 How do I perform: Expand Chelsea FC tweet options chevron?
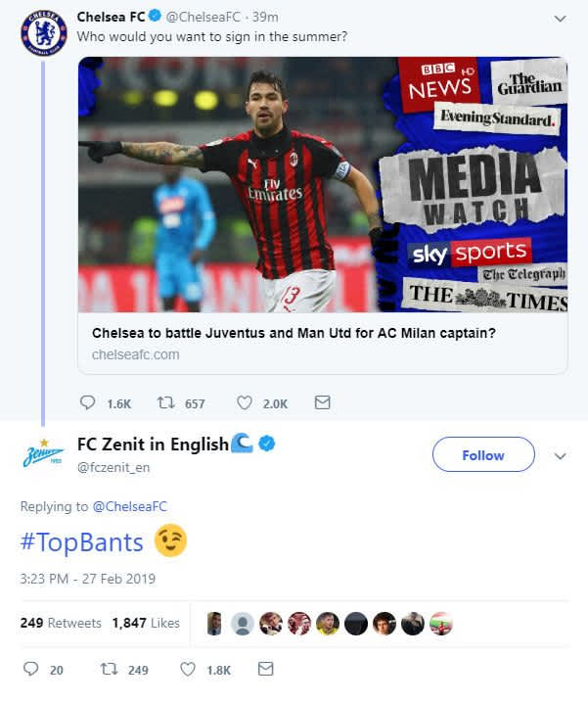560,19
